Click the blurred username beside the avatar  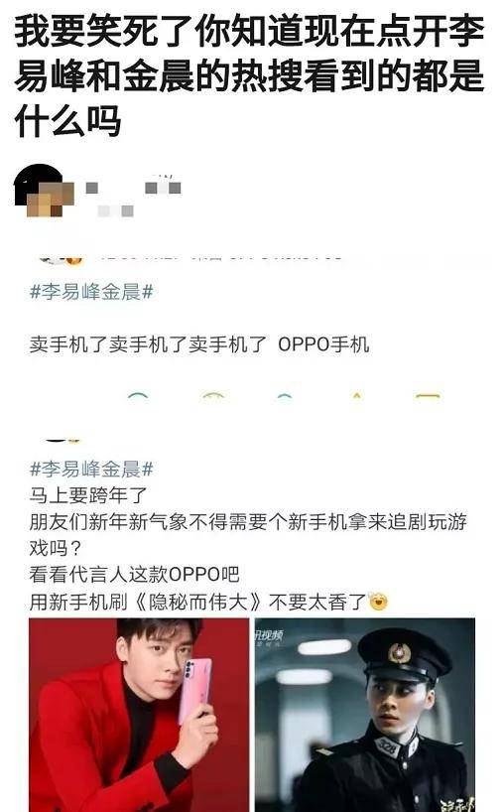tap(134, 188)
